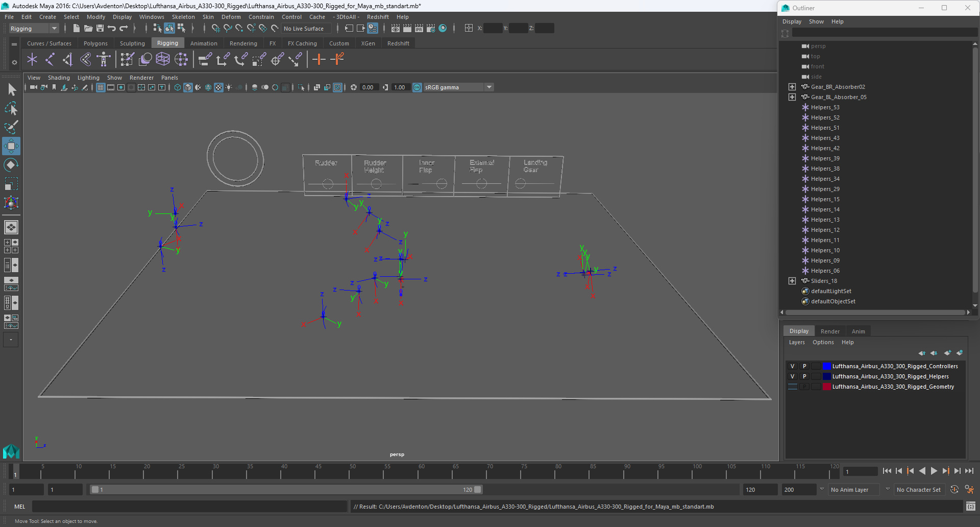Image resolution: width=980 pixels, height=527 pixels.
Task: Click the MEL command input field
Action: [189, 507]
